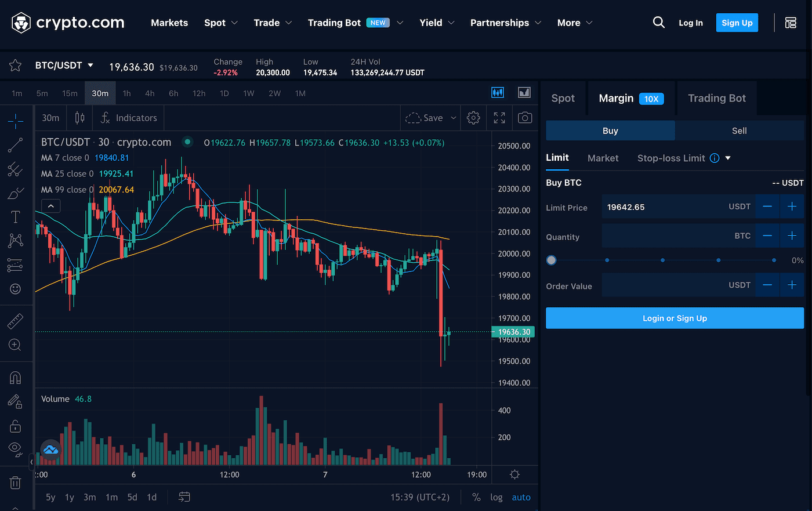812x511 pixels.
Task: Open candlestick chart style selector
Action: click(80, 118)
